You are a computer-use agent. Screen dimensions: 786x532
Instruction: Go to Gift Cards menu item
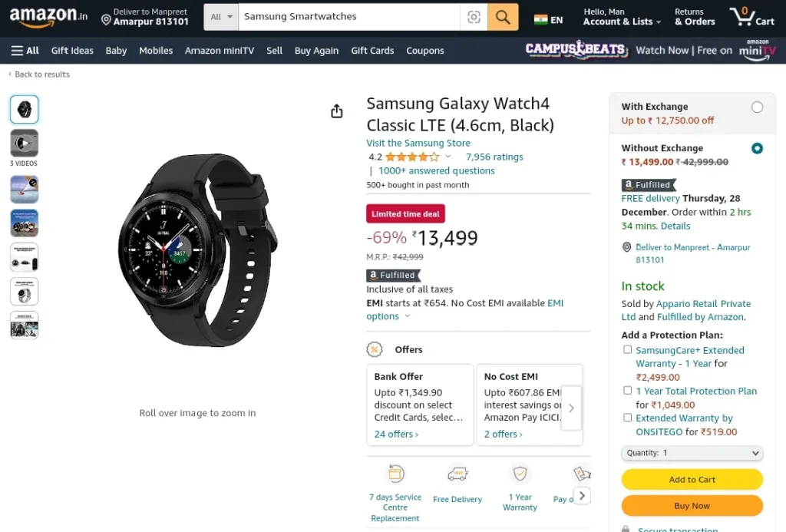point(372,51)
